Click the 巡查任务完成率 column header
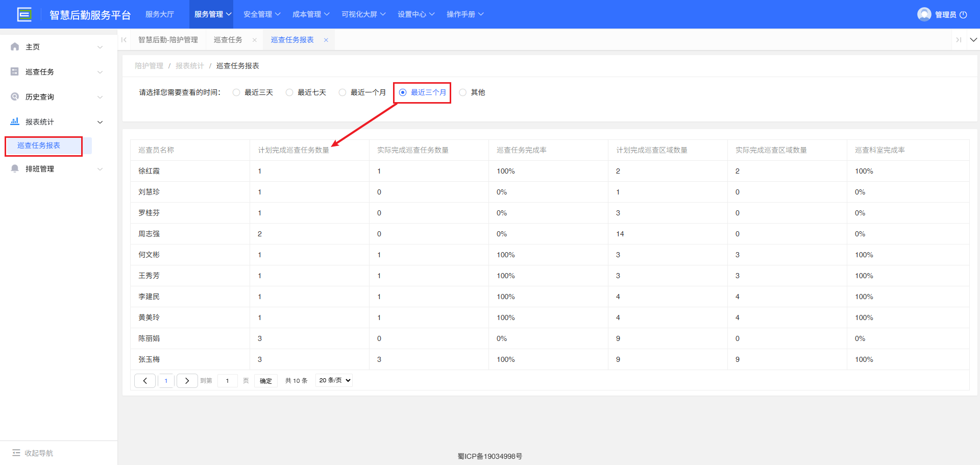Image resolution: width=980 pixels, height=465 pixels. point(522,150)
